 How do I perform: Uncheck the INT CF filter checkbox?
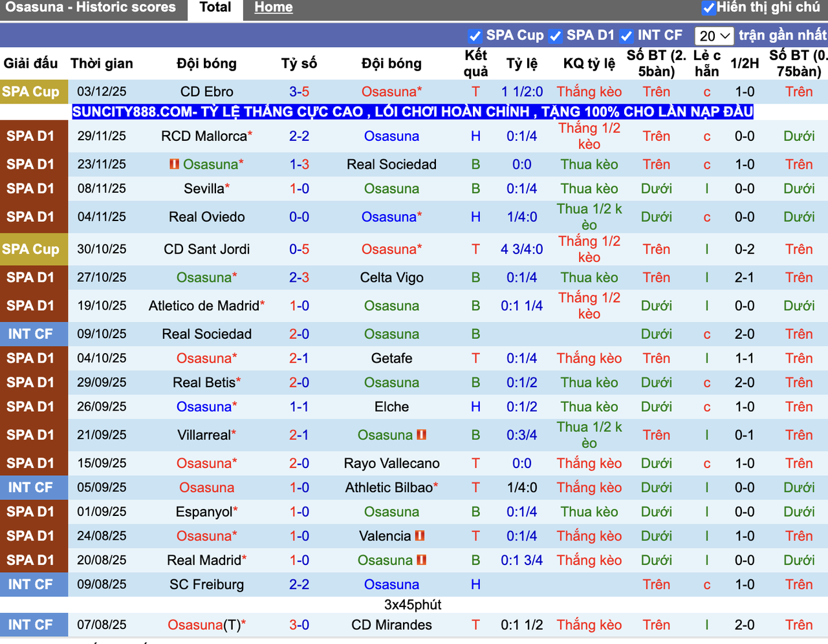[x=626, y=36]
